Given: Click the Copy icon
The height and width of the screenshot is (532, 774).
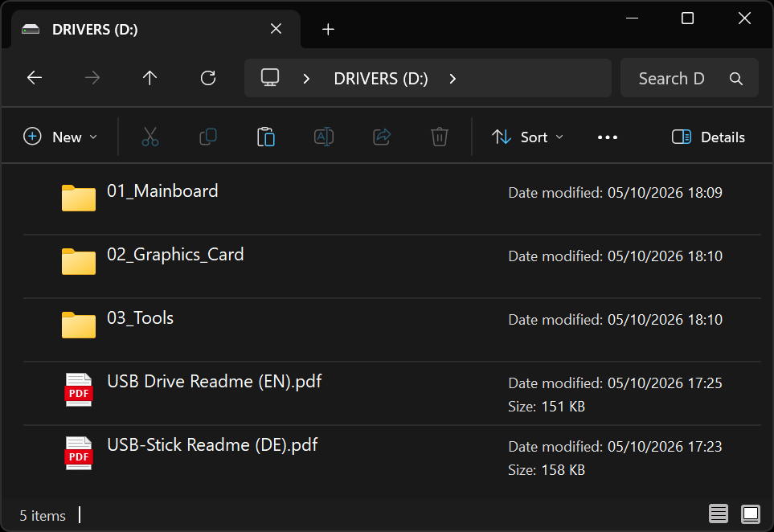Looking at the screenshot, I should [208, 137].
